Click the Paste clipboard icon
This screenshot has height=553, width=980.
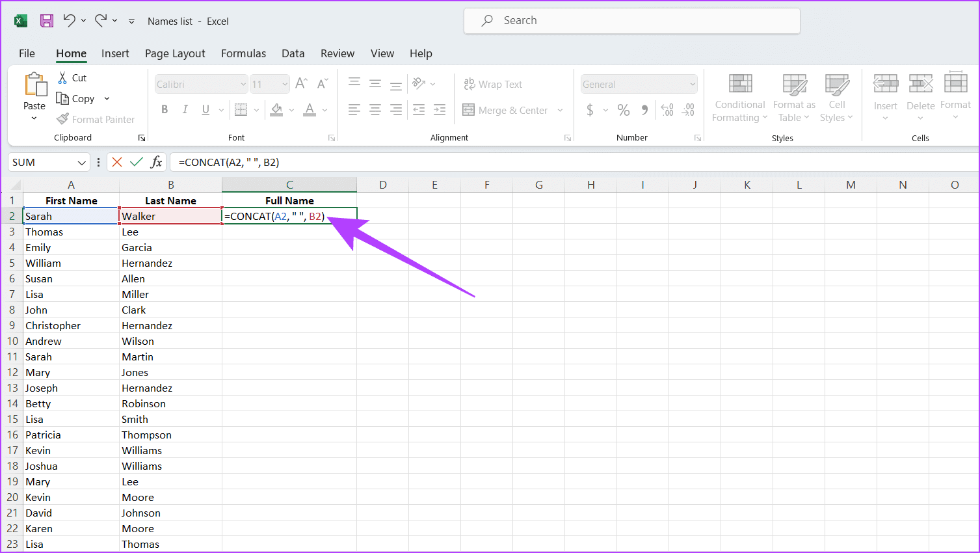(x=34, y=85)
